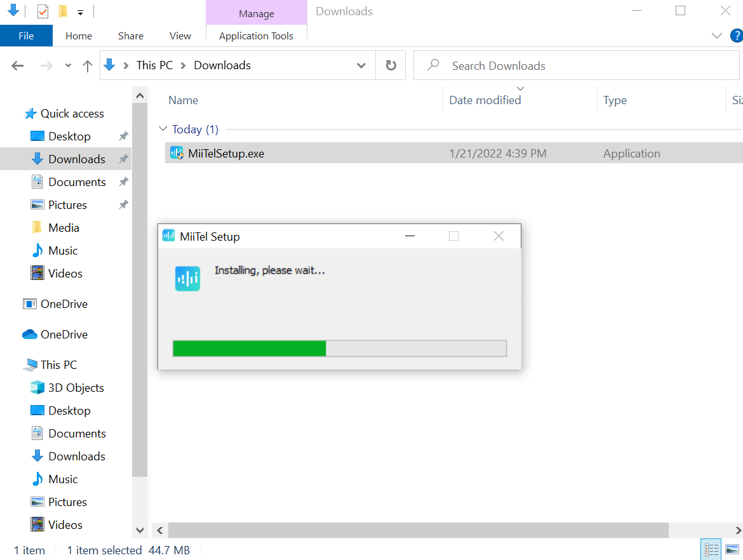
Task: Open the File menu
Action: coord(26,36)
